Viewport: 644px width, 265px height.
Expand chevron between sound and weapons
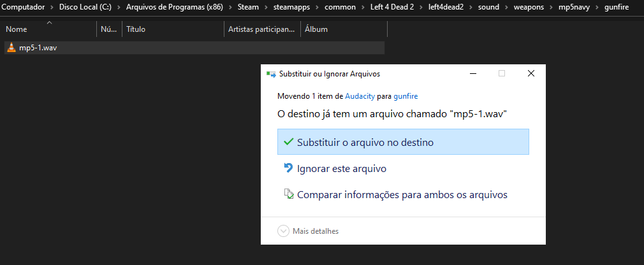[x=506, y=7]
